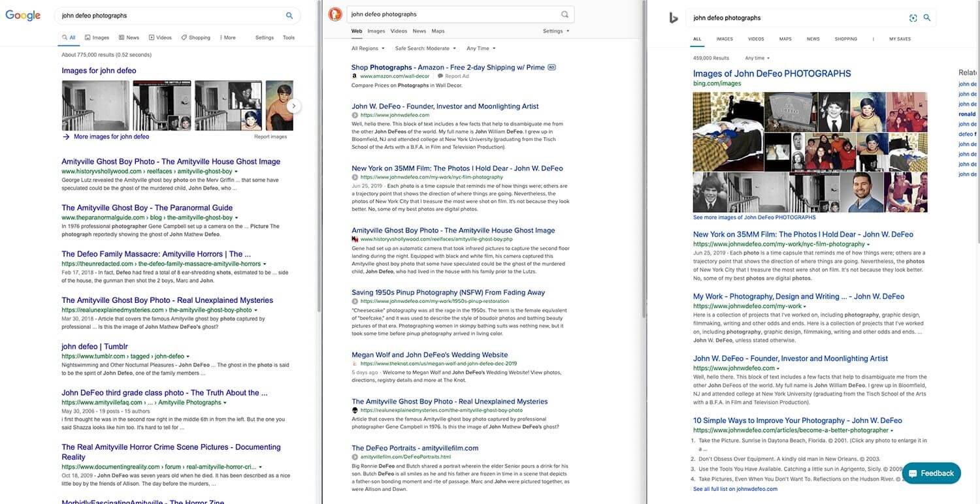Image resolution: width=980 pixels, height=504 pixels.
Task: Open 'Shop Photographs - Amazon' ad result
Action: click(448, 67)
